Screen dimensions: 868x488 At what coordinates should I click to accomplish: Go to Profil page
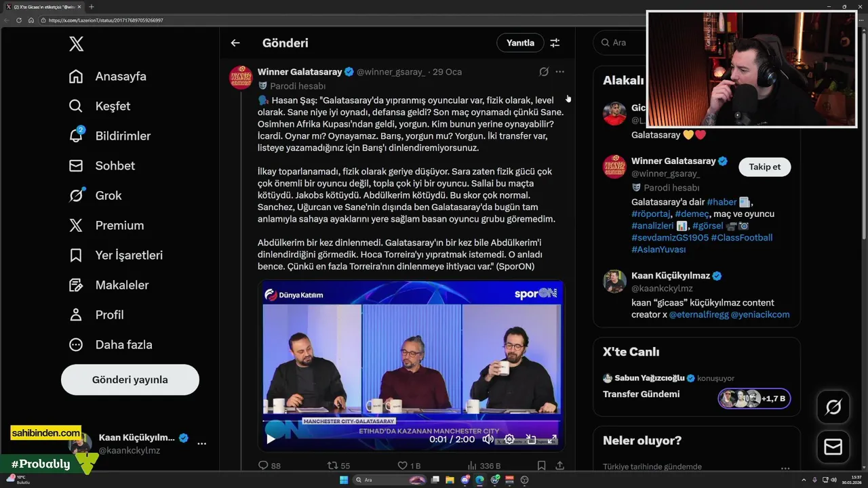click(x=96, y=315)
